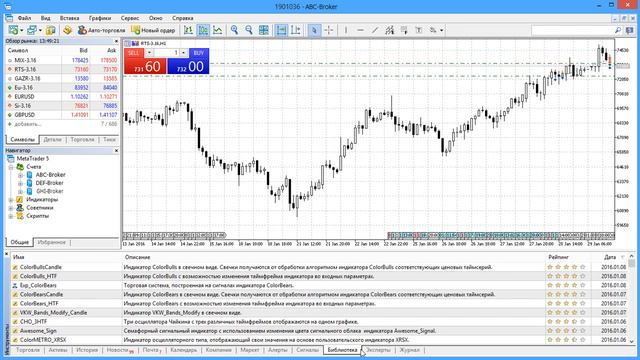Expand the DEF-Broker account node
Screen dimensions: 640x360
(20, 183)
